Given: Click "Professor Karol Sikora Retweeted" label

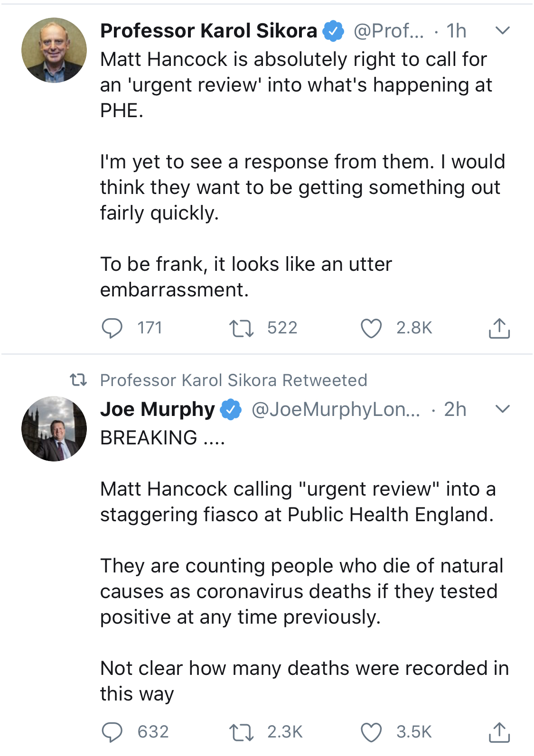Looking at the screenshot, I should pos(234,380).
